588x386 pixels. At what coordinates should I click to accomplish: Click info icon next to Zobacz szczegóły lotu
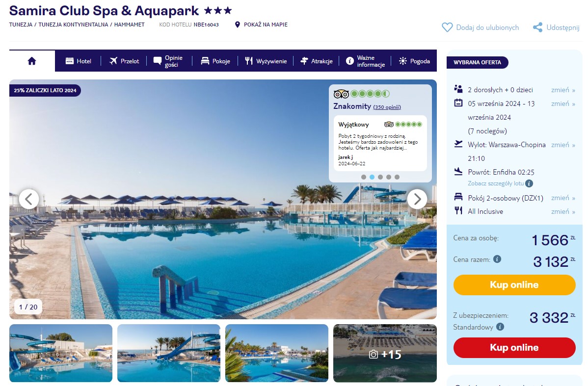(529, 183)
